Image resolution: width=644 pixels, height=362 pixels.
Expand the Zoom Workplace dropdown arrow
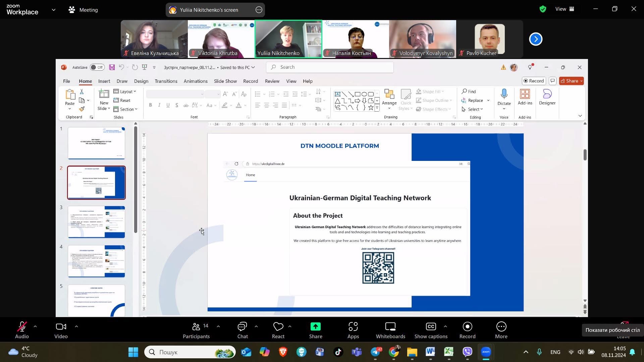click(x=54, y=10)
